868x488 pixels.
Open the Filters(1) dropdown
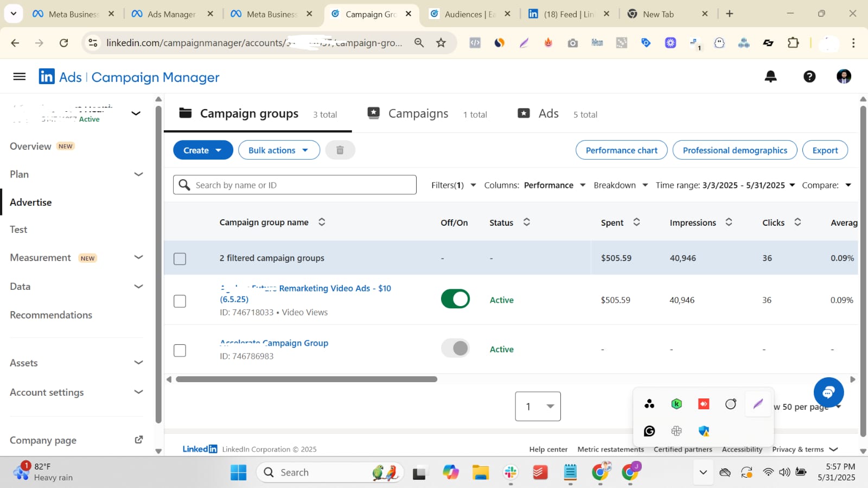point(454,185)
